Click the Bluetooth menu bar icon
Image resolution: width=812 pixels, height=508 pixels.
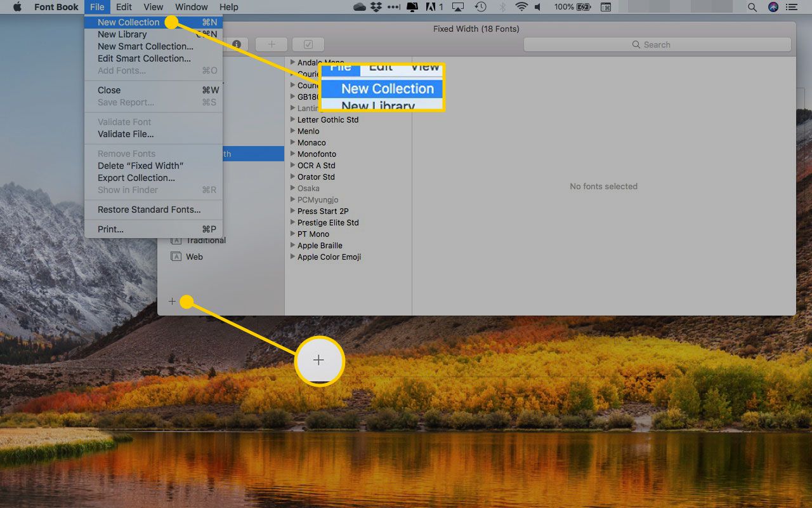point(502,7)
